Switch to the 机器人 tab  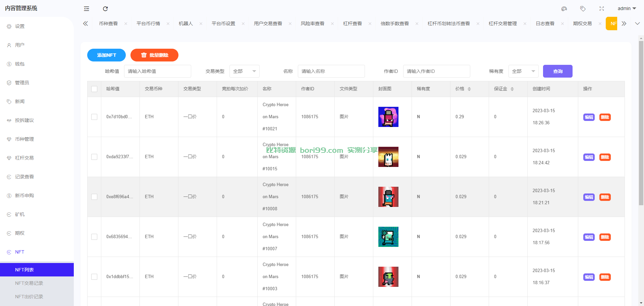[x=186, y=24]
